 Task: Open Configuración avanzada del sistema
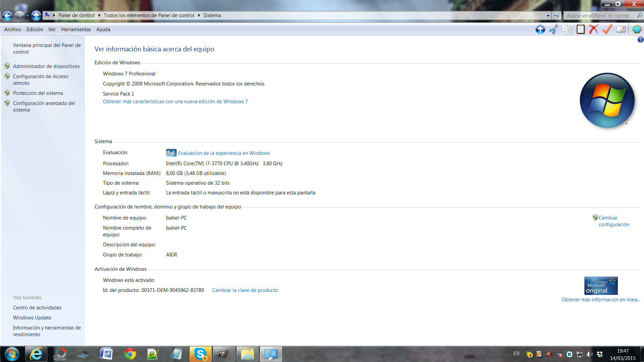[x=44, y=107]
